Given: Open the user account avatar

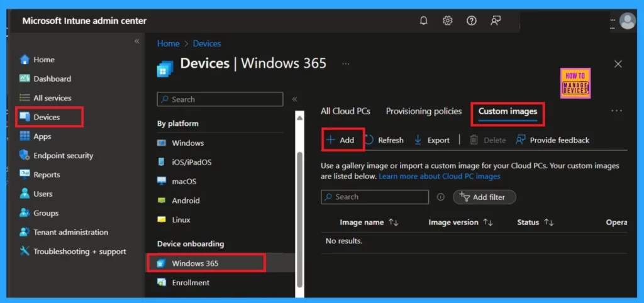Looking at the screenshot, I should tap(627, 21).
